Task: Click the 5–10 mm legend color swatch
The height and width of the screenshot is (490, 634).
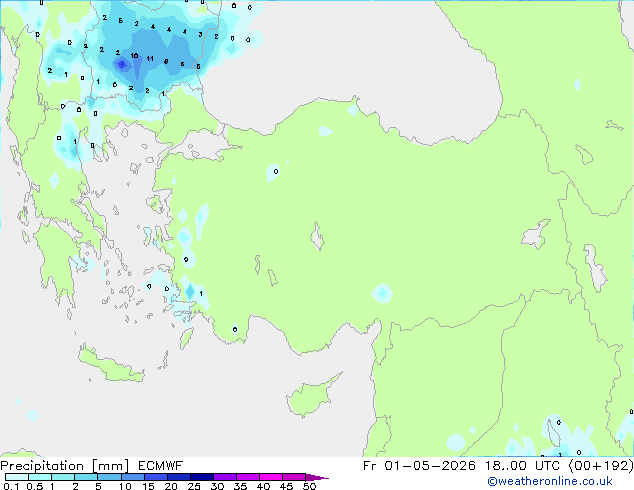Action: [x=110, y=477]
